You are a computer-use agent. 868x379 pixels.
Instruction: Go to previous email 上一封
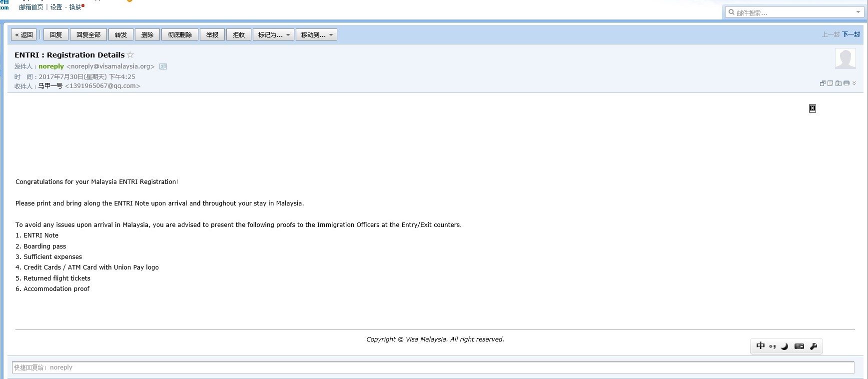pyautogui.click(x=831, y=34)
